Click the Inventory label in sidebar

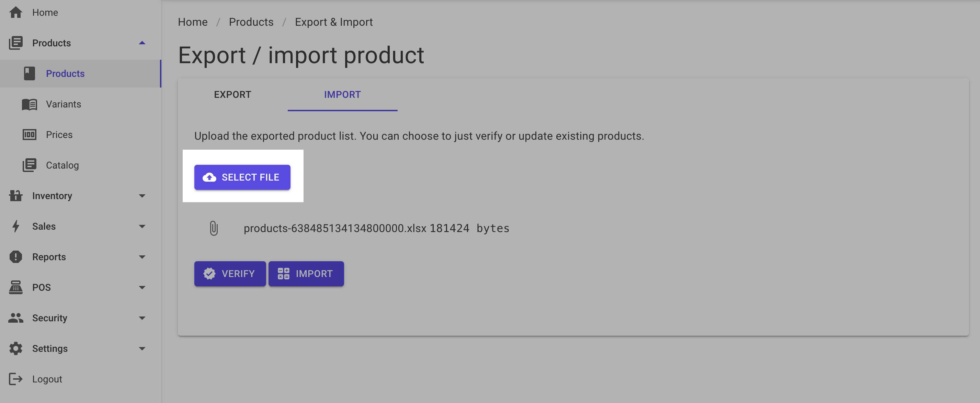(x=52, y=196)
